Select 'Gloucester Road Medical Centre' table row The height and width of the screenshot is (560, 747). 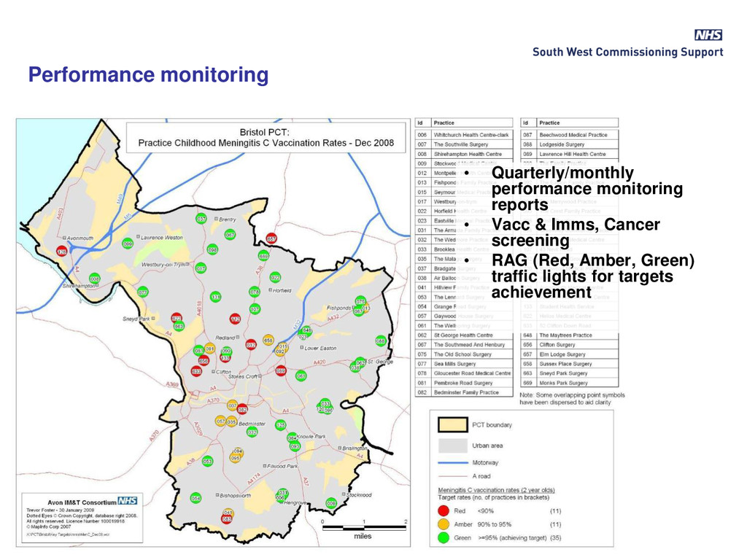point(464,373)
